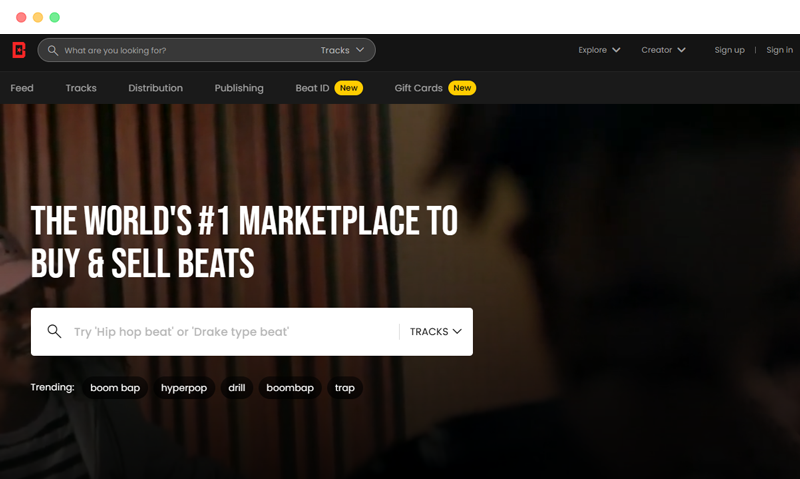This screenshot has width=800, height=479.
Task: Click the Sign in link
Action: point(779,50)
